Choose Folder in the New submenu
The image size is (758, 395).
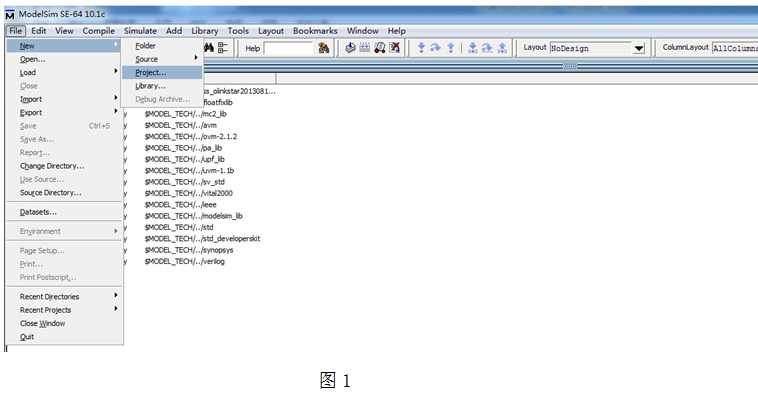162,46
